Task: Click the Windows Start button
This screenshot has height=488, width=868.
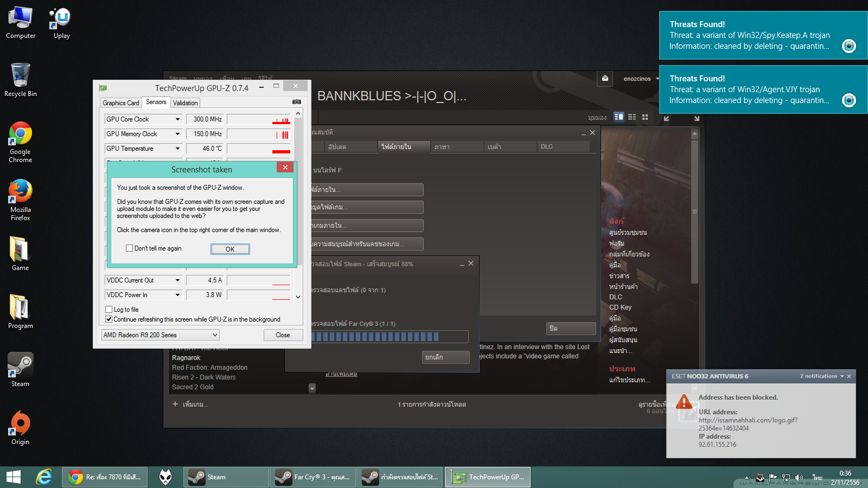Action: [x=14, y=477]
